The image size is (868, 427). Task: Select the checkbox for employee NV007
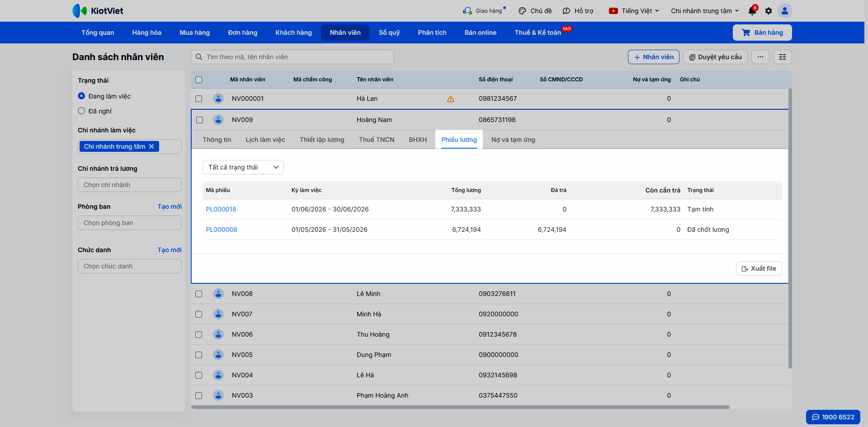coord(199,314)
